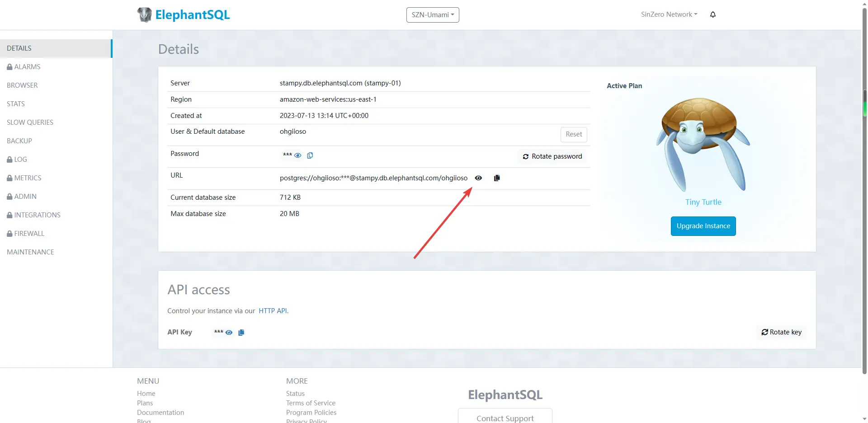
Task: Click the scrollbar down arrow
Action: coord(864,419)
